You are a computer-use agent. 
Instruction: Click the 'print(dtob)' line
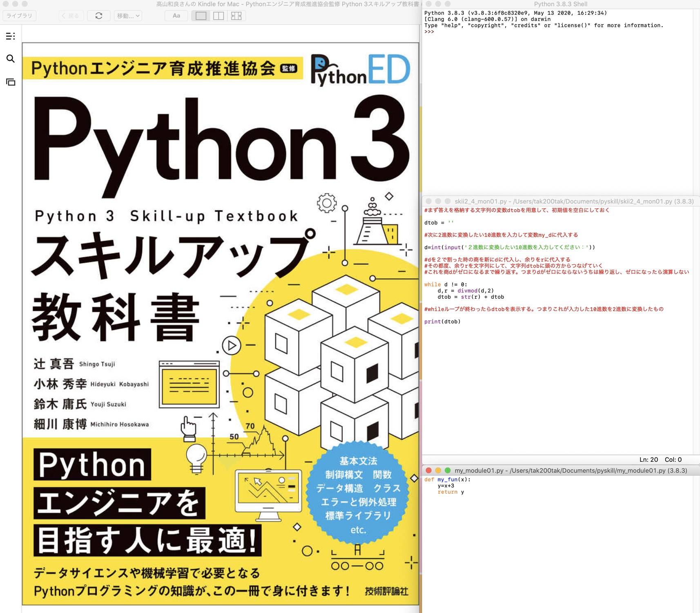(442, 322)
